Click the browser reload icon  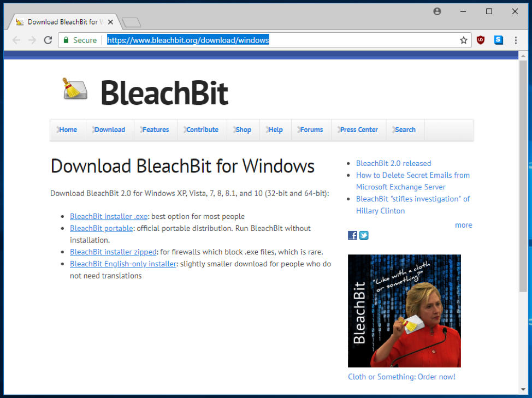click(48, 40)
